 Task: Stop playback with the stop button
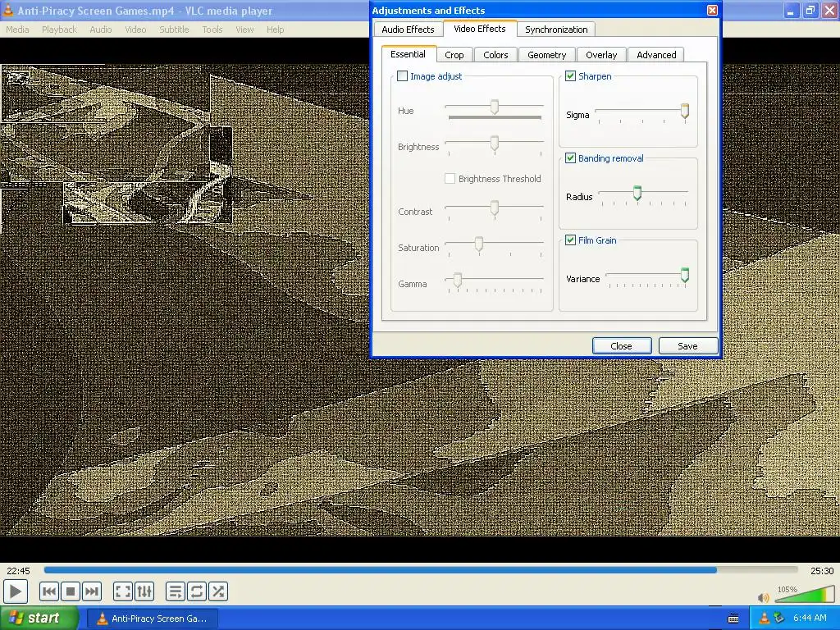71,591
